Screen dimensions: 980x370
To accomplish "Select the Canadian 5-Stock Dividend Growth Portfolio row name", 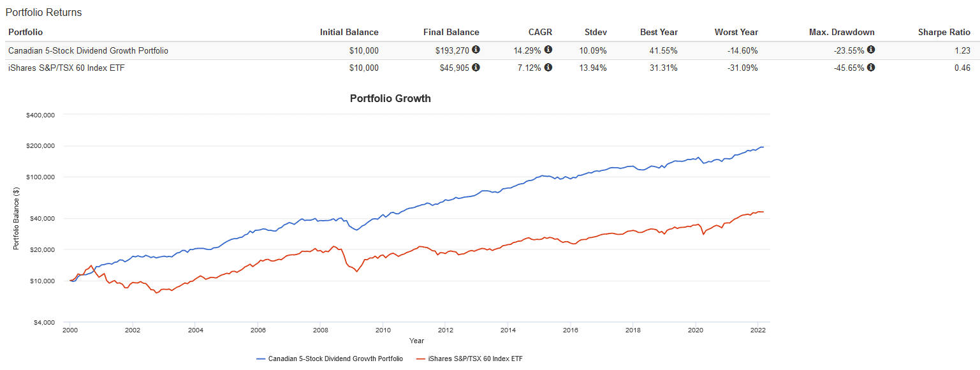I will click(x=88, y=50).
